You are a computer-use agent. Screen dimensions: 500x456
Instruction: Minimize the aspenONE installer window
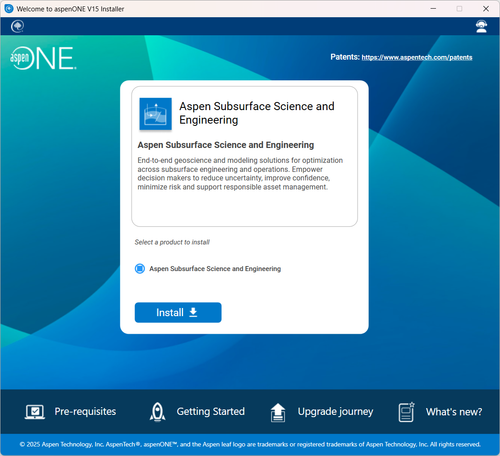tap(433, 9)
